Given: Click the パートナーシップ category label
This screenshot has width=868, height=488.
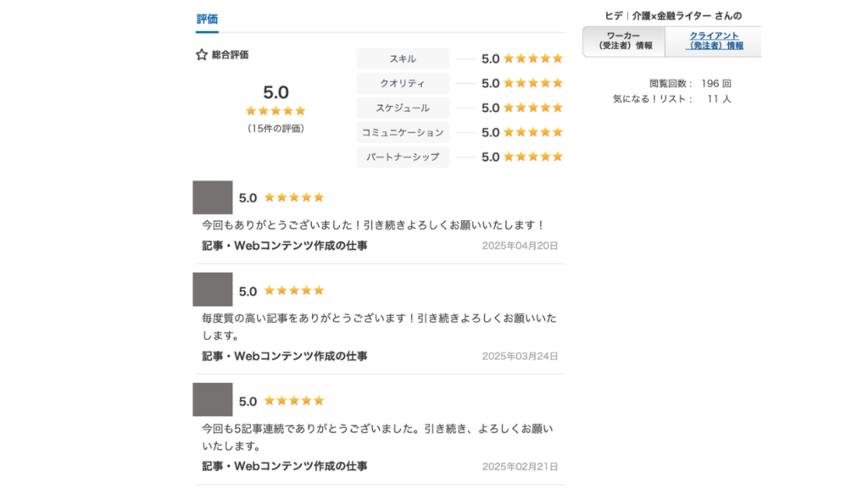Looking at the screenshot, I should click(x=403, y=157).
